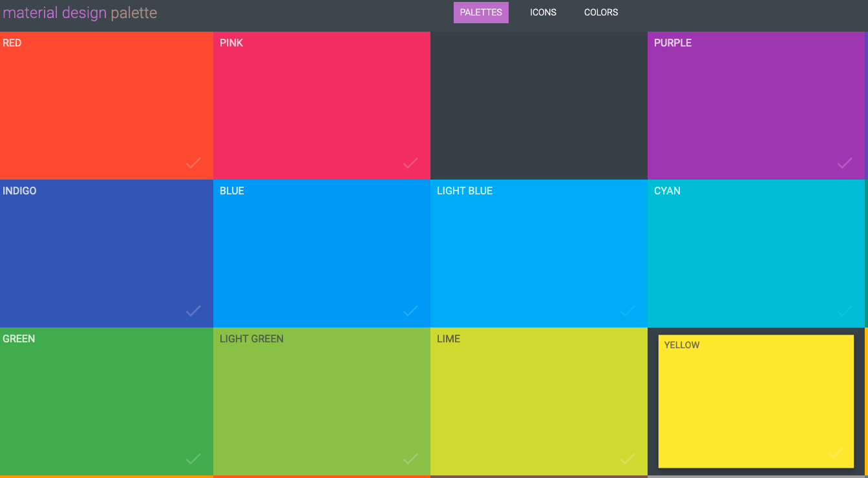
Task: Choose the INDIGO color tile
Action: pyautogui.click(x=107, y=252)
